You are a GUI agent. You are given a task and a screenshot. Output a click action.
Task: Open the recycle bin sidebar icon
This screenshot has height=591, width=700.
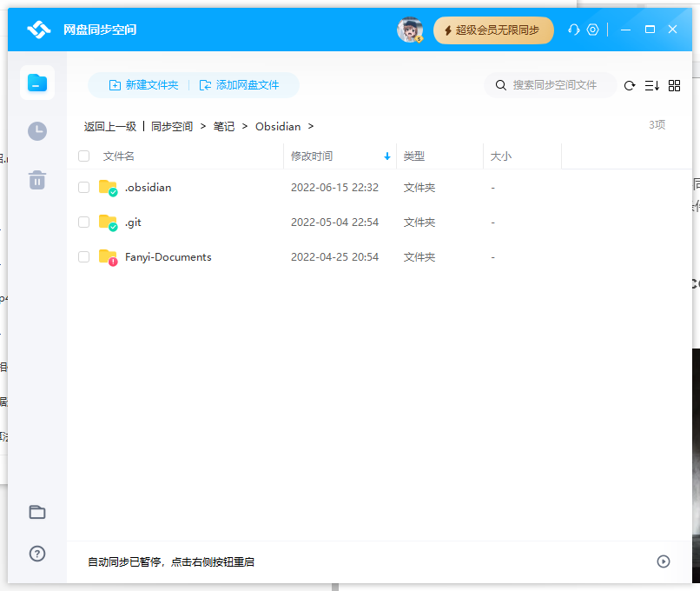point(37,180)
